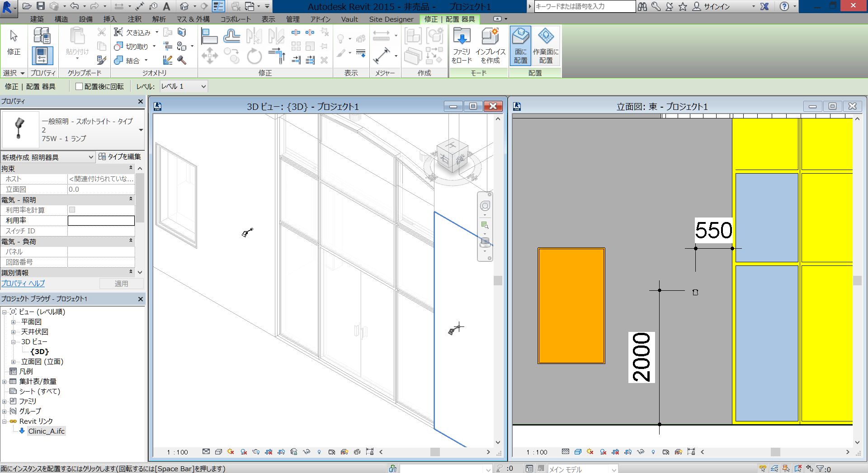Click the binoculars search icon in title bar

(642, 6)
